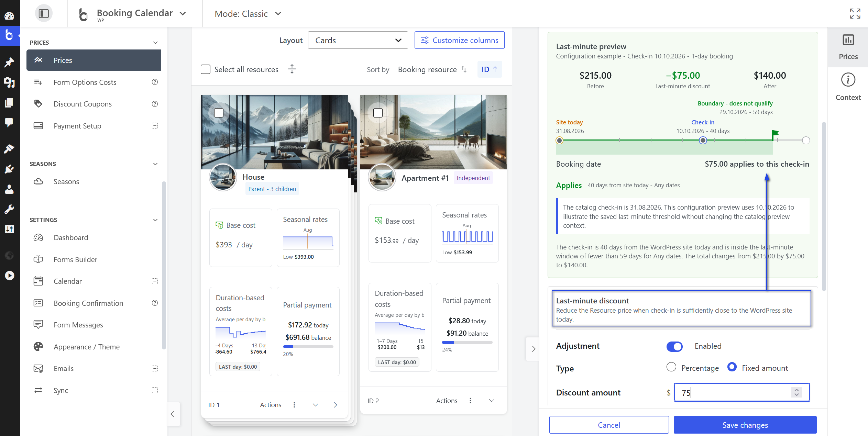Image resolution: width=868 pixels, height=436 pixels.
Task: Open the Settings sliders icon in admin bar
Action: [x=9, y=229]
